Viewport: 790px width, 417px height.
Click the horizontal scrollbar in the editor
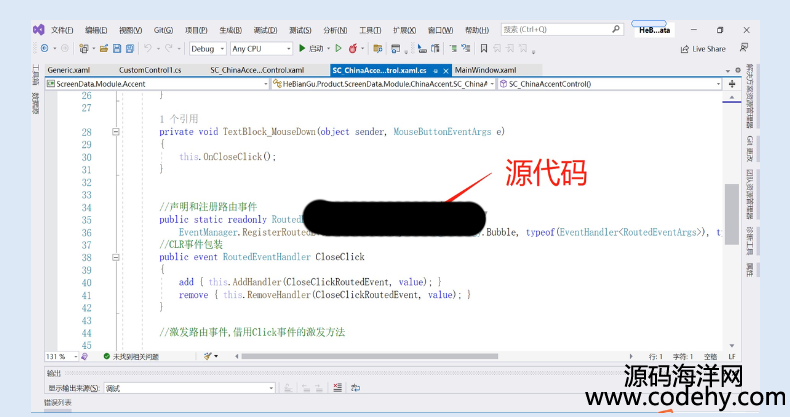point(370,356)
